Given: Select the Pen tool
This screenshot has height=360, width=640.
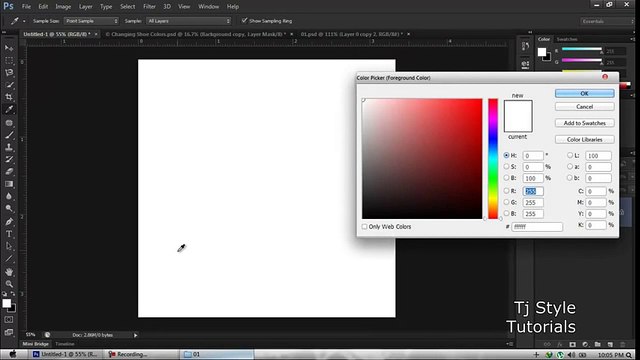Looking at the screenshot, I should click(9, 222).
